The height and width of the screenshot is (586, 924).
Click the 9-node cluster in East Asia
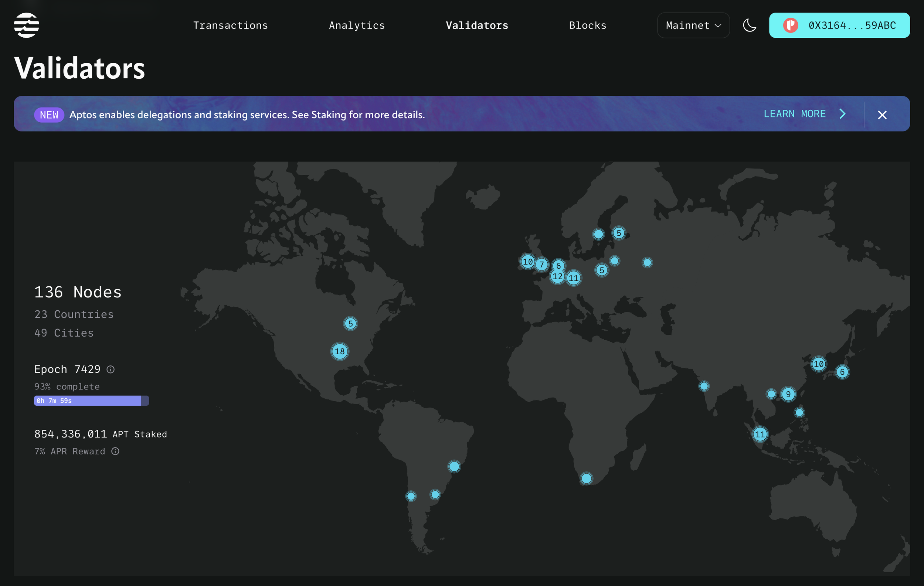tap(788, 394)
